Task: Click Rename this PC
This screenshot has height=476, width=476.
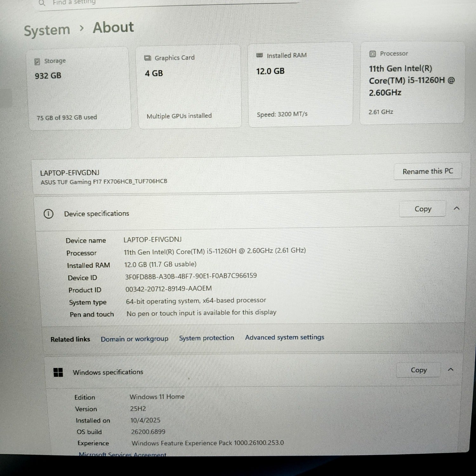Action: pos(427,171)
